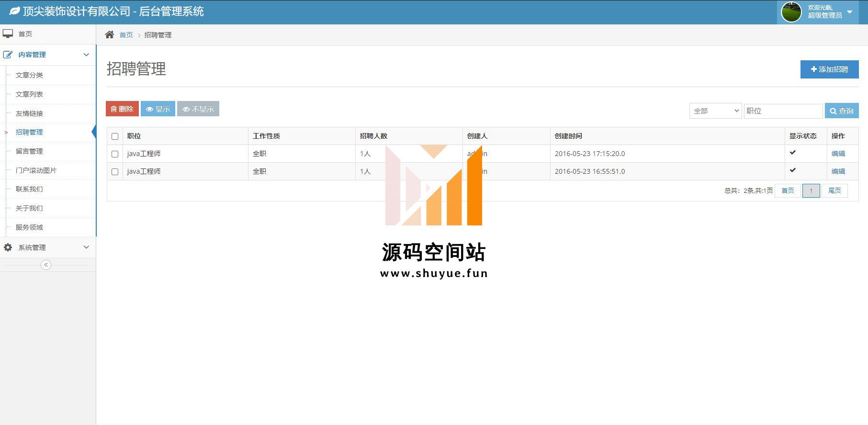Click the 添加招聘 button

point(829,69)
